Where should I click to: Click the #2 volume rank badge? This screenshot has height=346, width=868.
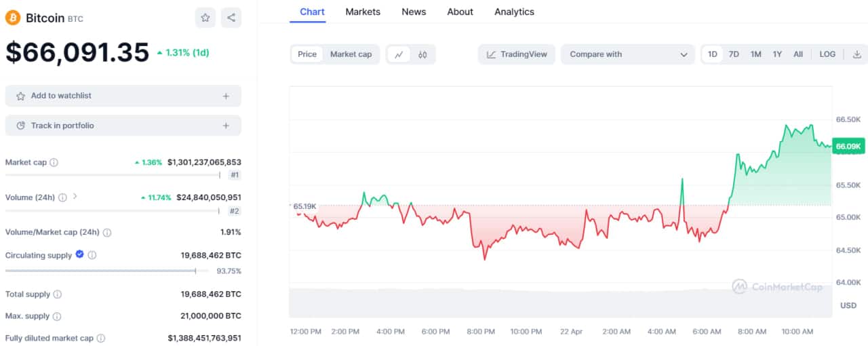[x=234, y=211]
